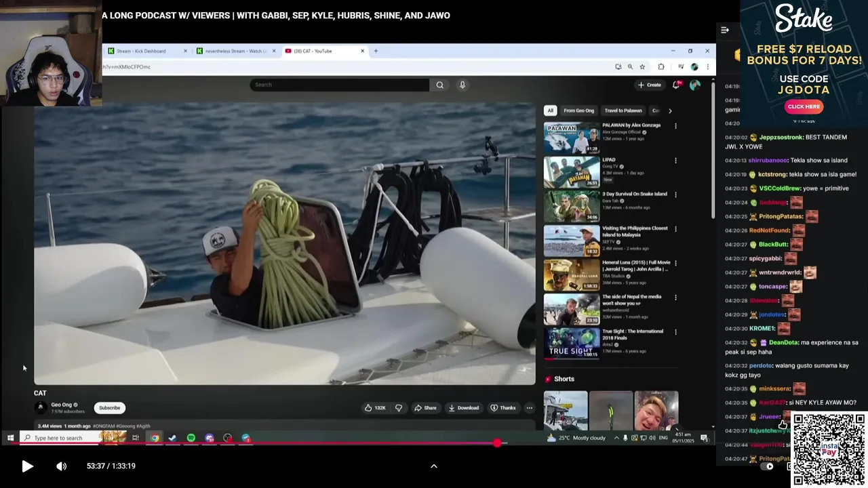The image size is (868, 488).
Task: Open options for 3 Day Survival video
Action: click(675, 195)
